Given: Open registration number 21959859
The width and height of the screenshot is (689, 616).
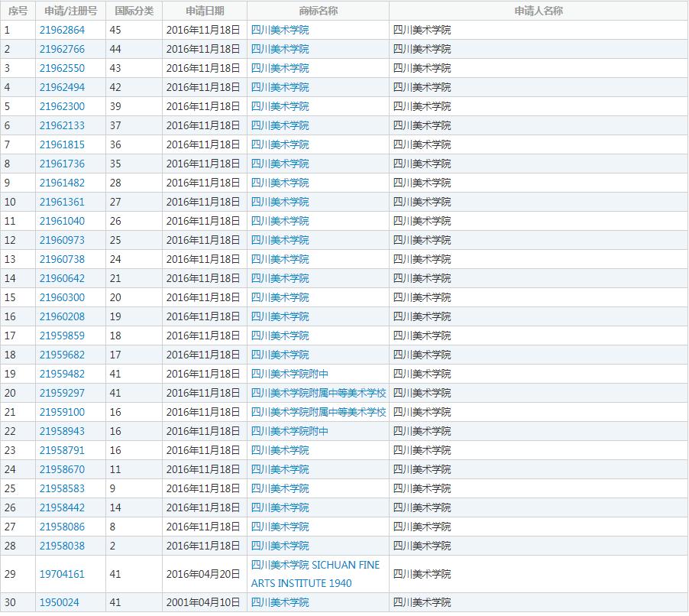Looking at the screenshot, I should click(62, 336).
